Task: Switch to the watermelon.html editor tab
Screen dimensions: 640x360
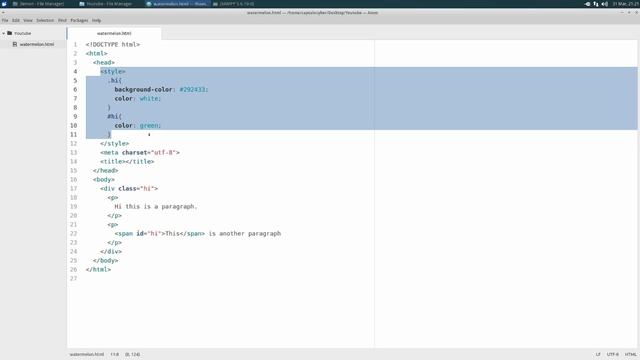Action: 114,33
